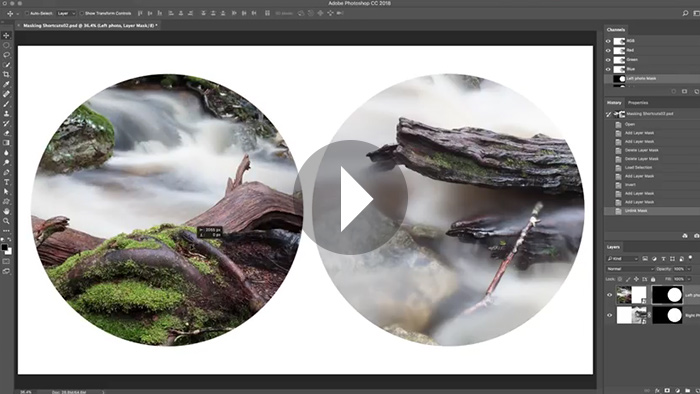Filter layers for pixel layers icon
This screenshot has width=700, height=394.
[645, 259]
